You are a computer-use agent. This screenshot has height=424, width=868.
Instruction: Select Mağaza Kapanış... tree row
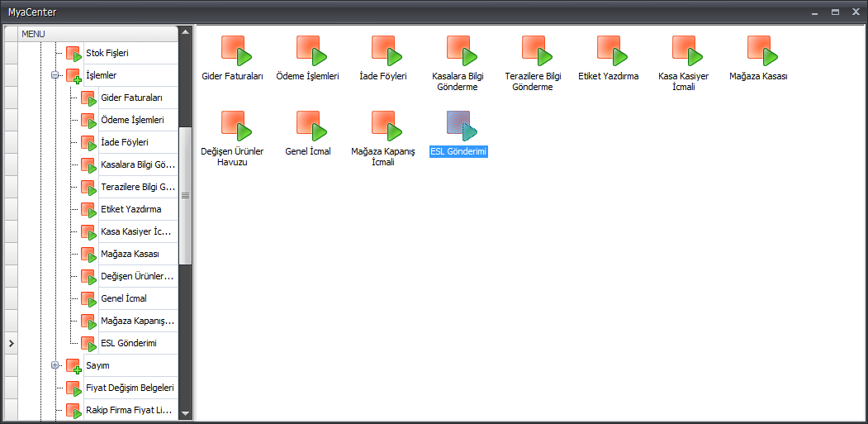[x=138, y=321]
